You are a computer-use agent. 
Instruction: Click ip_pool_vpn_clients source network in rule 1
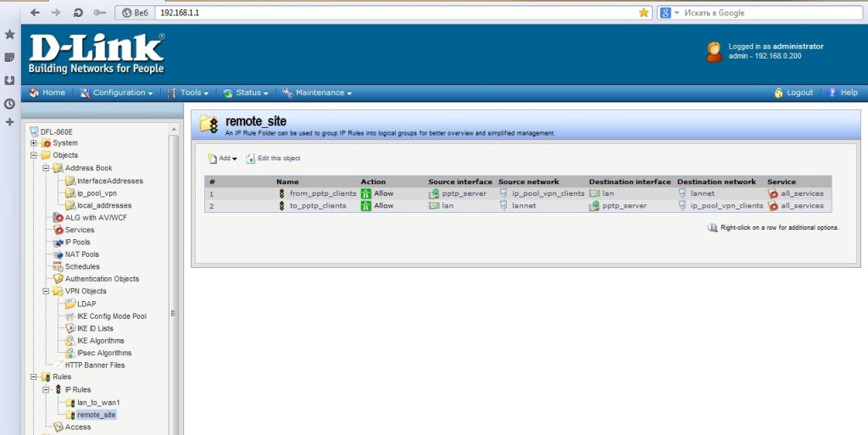548,193
